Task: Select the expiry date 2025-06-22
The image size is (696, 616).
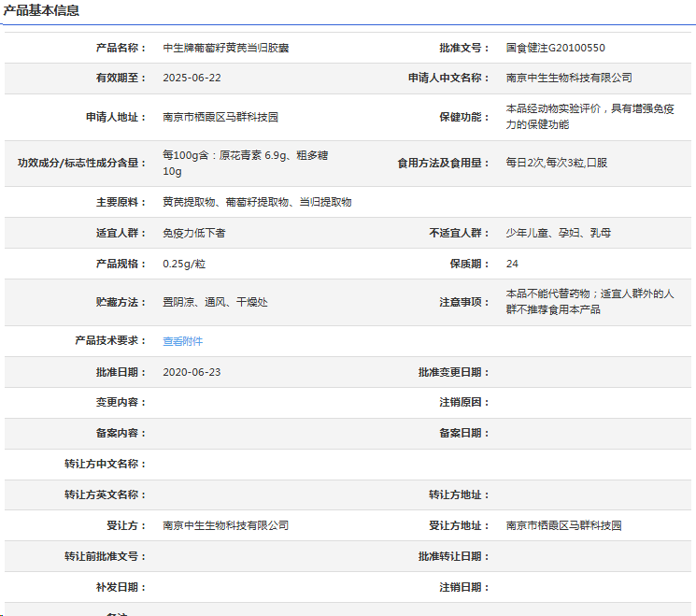Action: coord(192,78)
